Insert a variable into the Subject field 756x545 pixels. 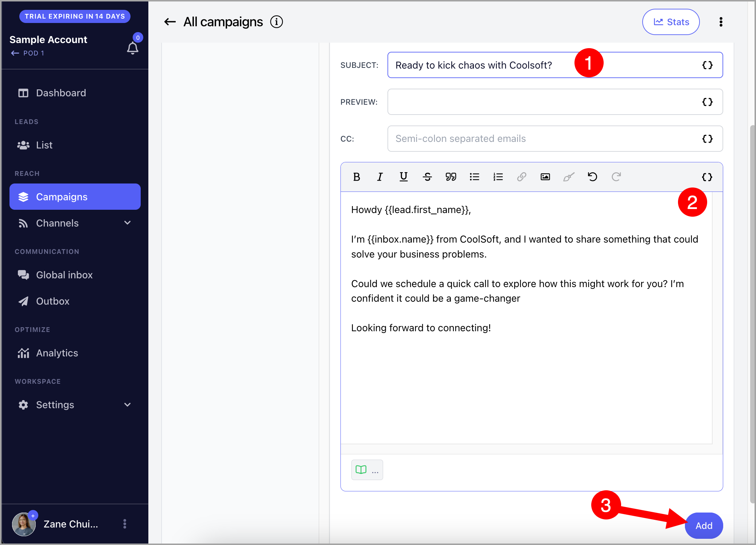(708, 65)
